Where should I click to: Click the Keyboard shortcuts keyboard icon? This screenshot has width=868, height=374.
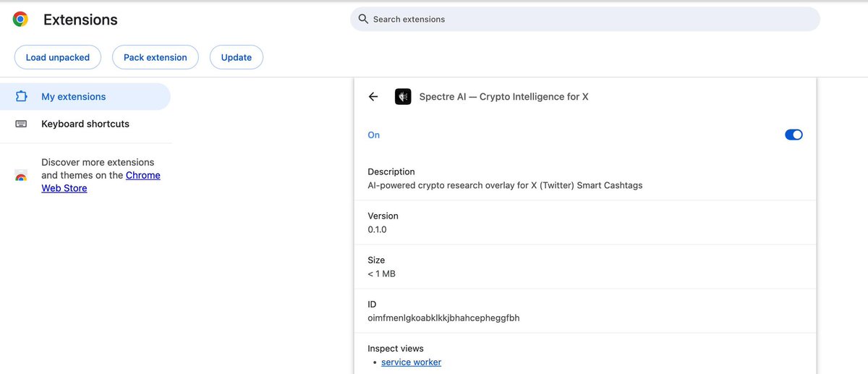click(x=21, y=124)
